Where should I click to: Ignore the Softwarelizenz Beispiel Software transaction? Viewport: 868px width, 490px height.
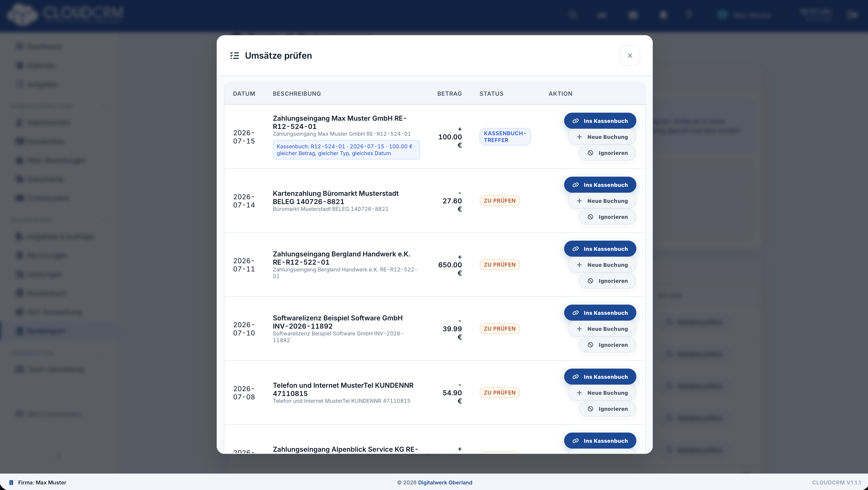[608, 345]
